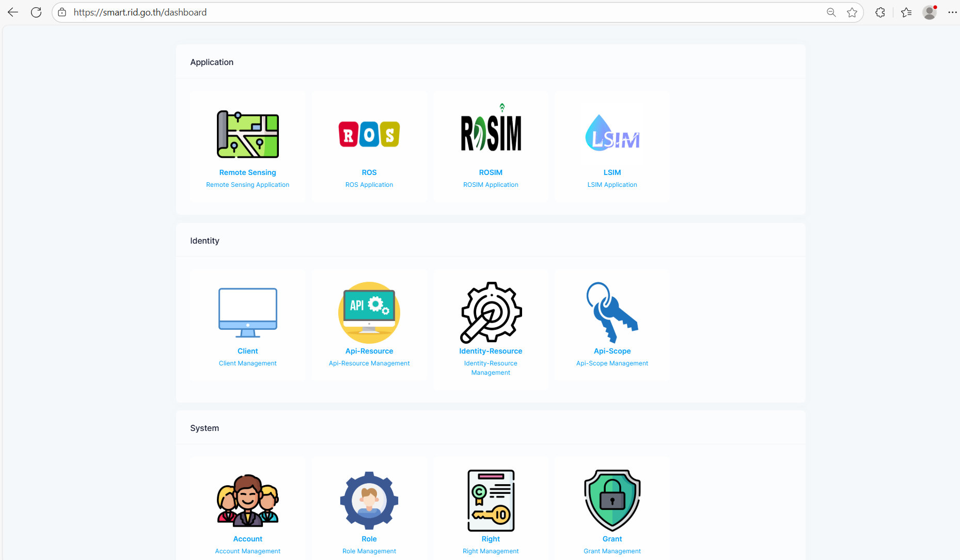Add page to favorites star icon

point(852,12)
